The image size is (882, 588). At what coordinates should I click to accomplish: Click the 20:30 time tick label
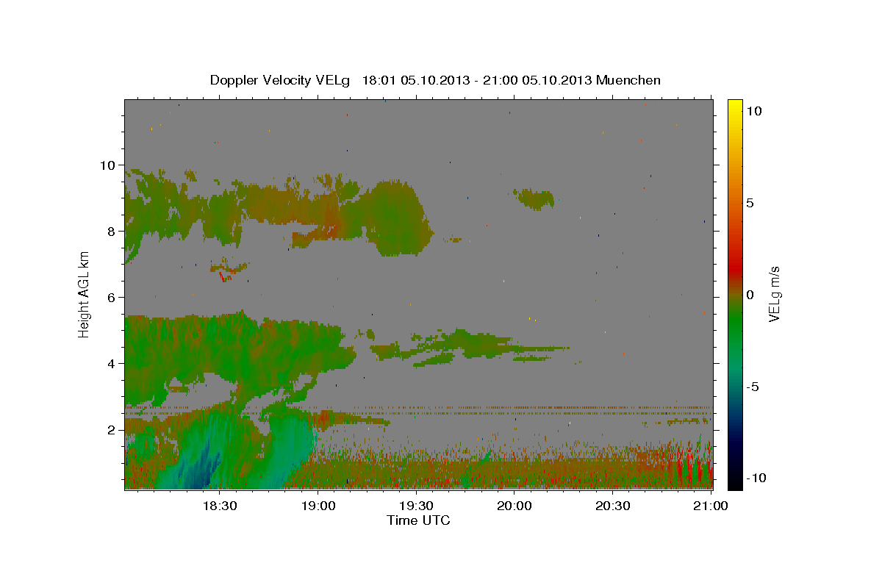click(612, 506)
